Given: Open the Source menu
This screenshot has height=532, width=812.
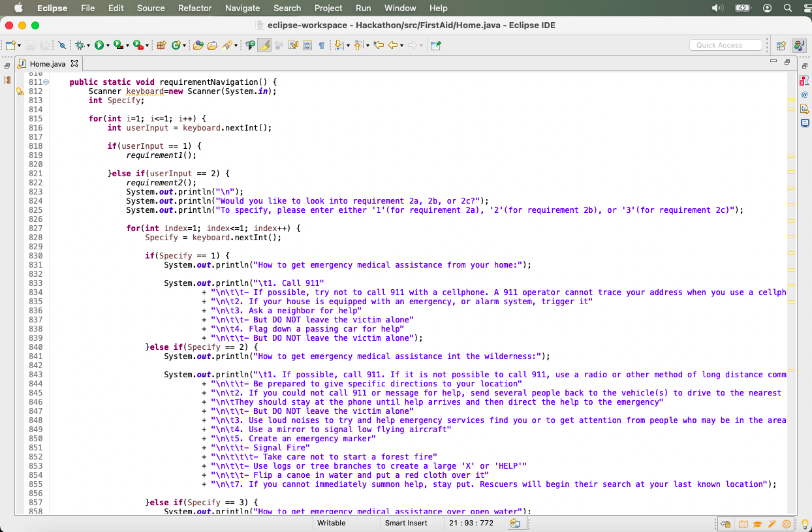Looking at the screenshot, I should (151, 8).
